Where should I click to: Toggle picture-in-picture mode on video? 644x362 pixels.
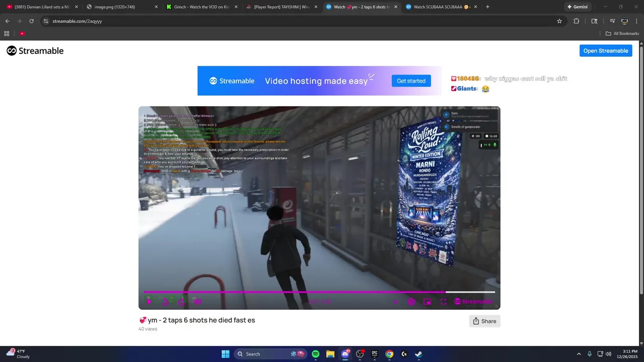click(x=427, y=302)
